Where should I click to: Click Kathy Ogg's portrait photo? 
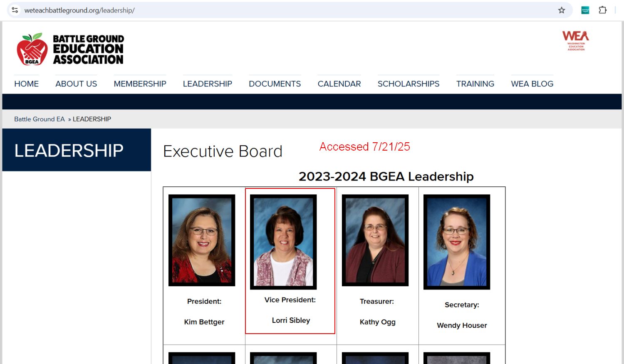[x=375, y=240]
